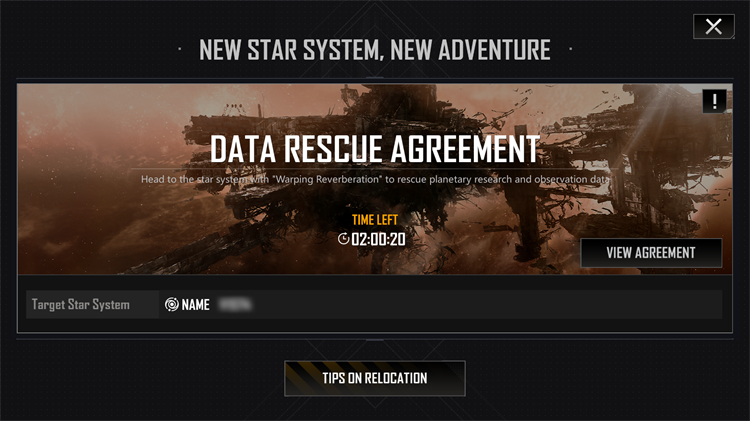Select the star system icon beside NAME
The image size is (750, 421).
coord(172,304)
